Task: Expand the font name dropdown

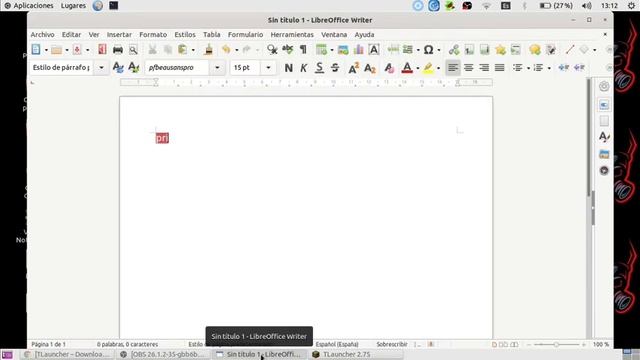Action: pyautogui.click(x=217, y=68)
